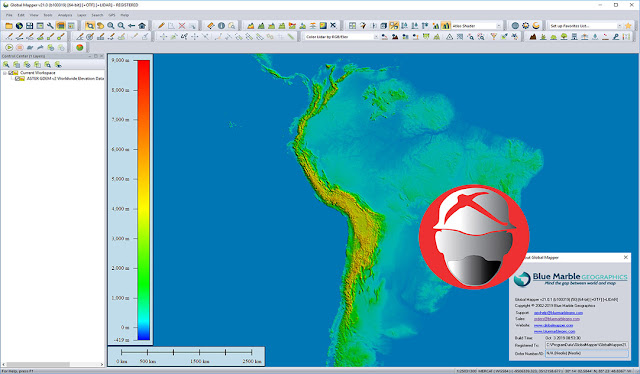
Task: Click the first icon in Control Center toolbar
Action: pyautogui.click(x=6, y=64)
